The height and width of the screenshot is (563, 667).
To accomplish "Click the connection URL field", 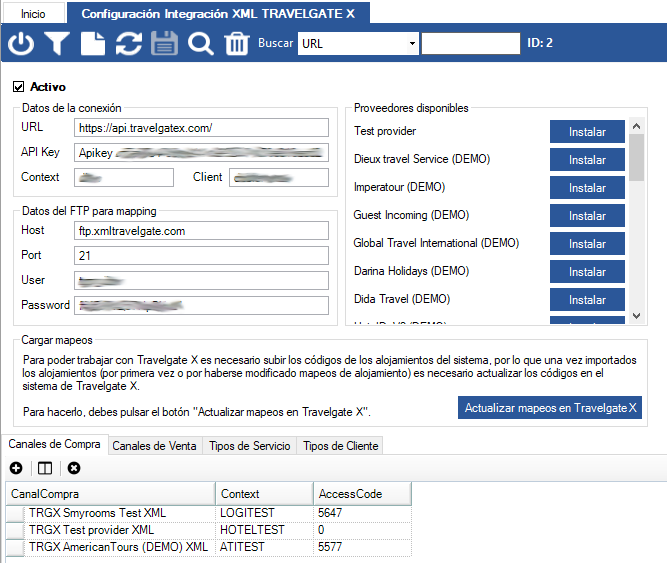I will point(201,128).
